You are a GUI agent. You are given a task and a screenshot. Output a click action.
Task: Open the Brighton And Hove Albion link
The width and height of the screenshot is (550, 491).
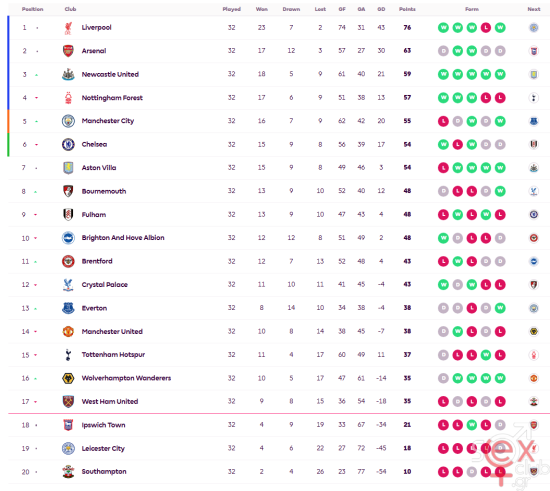(x=123, y=238)
